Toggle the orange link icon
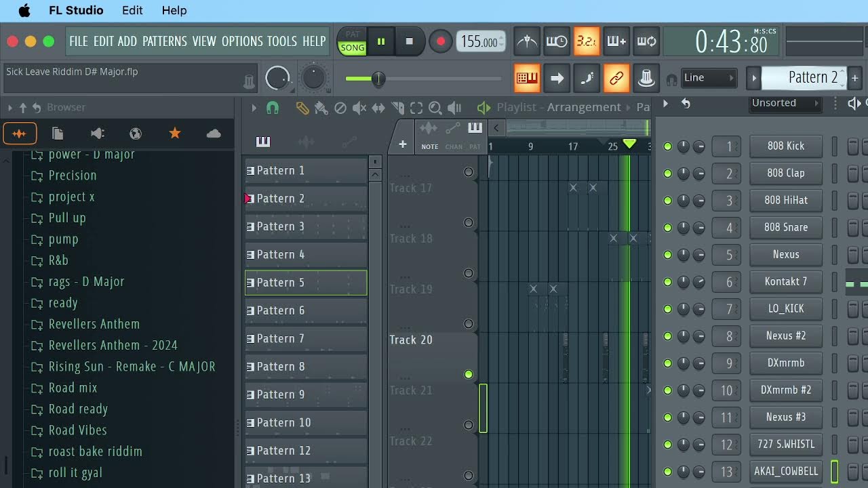This screenshot has height=488, width=868. (616, 78)
